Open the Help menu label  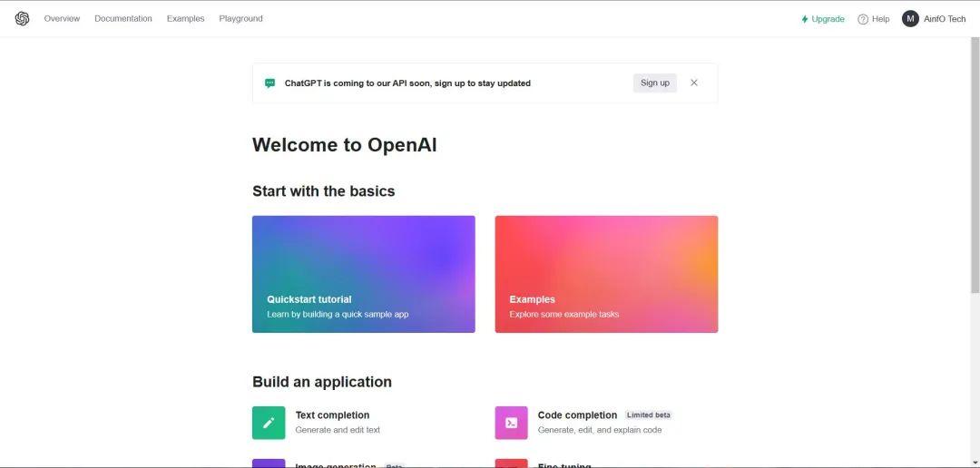880,19
